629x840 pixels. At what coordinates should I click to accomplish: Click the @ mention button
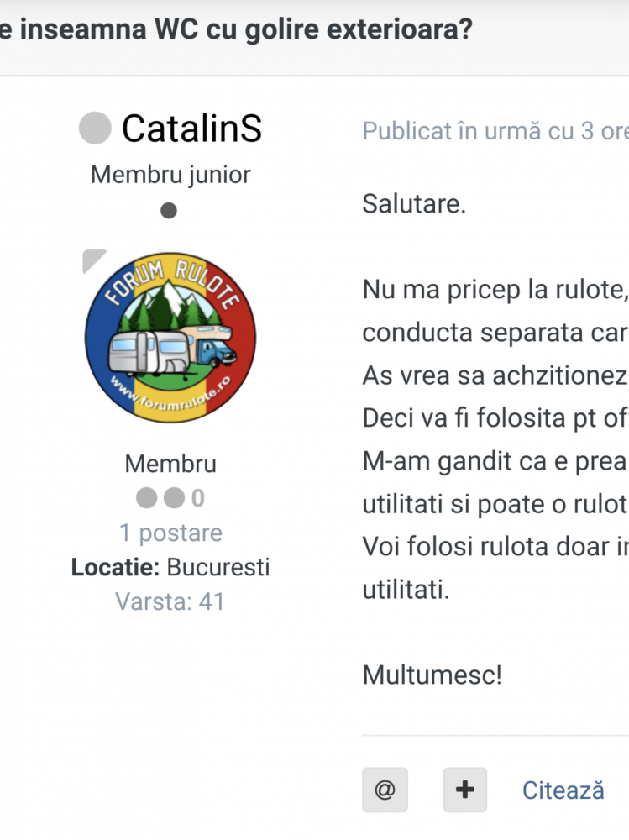[385, 790]
